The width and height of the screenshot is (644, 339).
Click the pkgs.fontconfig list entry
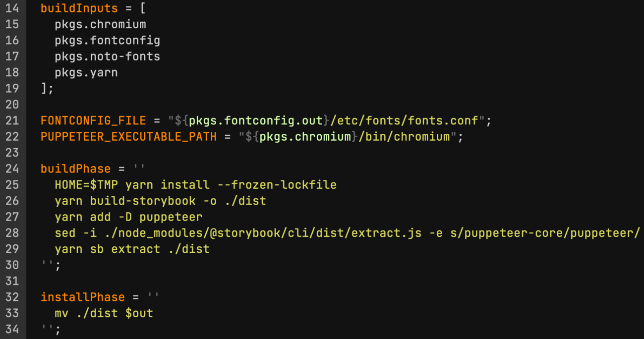(x=107, y=40)
